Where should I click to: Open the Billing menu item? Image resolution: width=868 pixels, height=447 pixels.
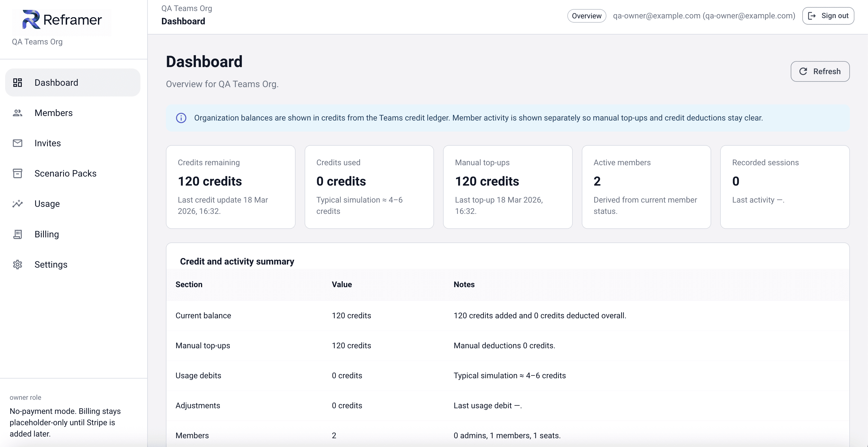click(46, 234)
